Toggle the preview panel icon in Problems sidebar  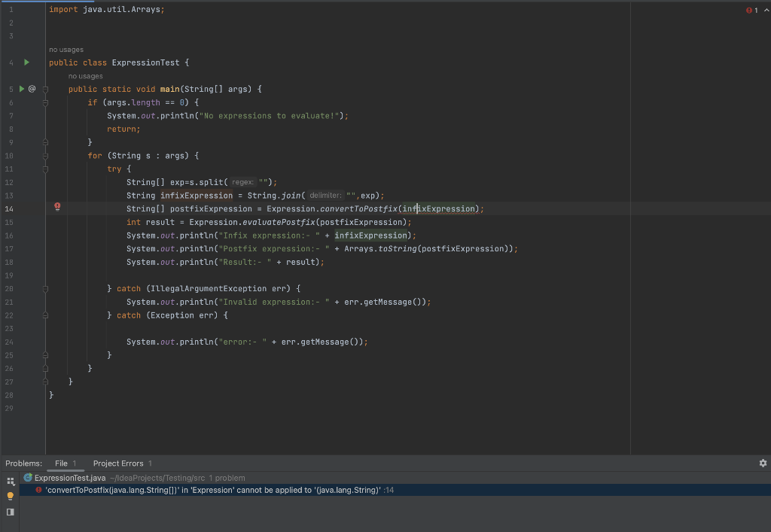[11, 512]
